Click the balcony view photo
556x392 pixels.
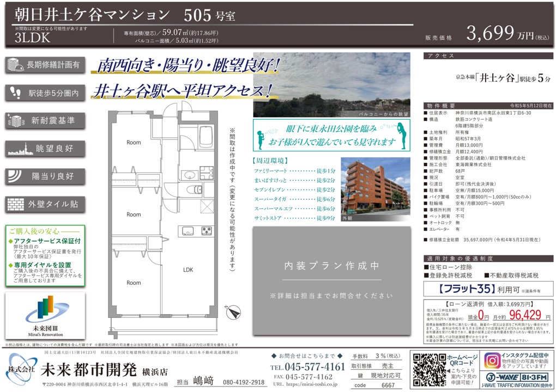[x=331, y=84]
